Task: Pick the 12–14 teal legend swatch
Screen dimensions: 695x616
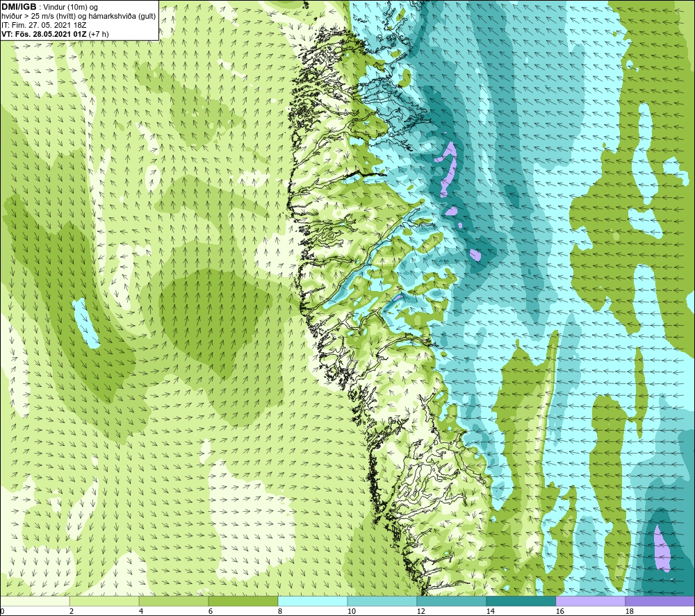Action: click(451, 601)
